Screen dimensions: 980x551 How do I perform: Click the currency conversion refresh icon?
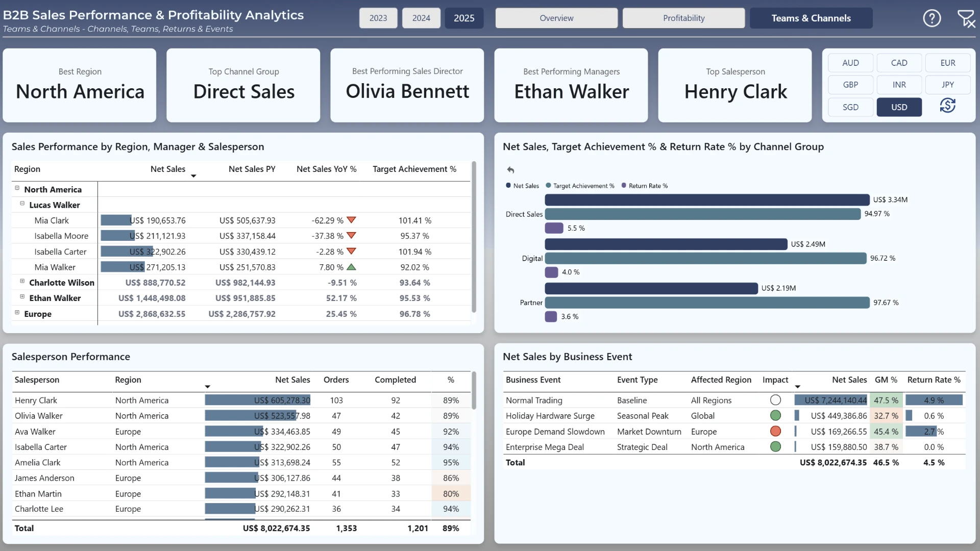[x=947, y=106]
